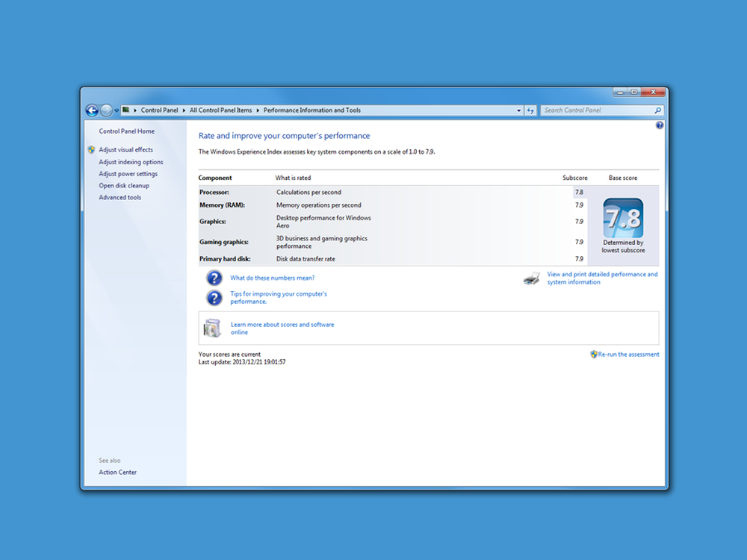Click the Base score column header
This screenshot has width=747, height=560.
tap(623, 178)
